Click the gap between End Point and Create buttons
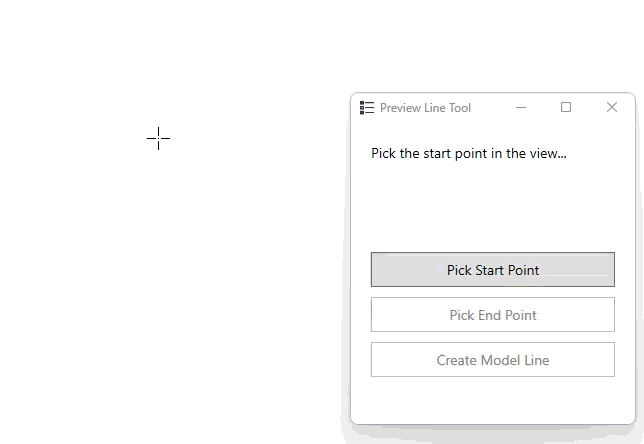The image size is (644, 444). (x=492, y=337)
